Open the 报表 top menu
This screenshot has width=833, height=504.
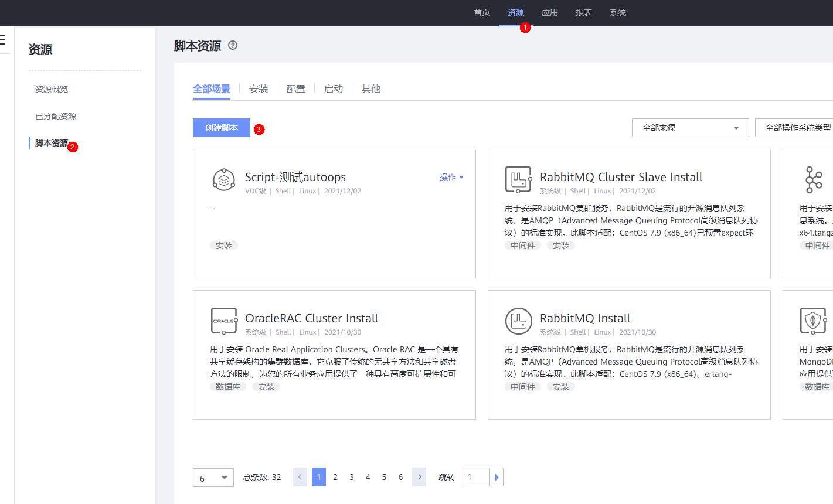click(x=584, y=12)
